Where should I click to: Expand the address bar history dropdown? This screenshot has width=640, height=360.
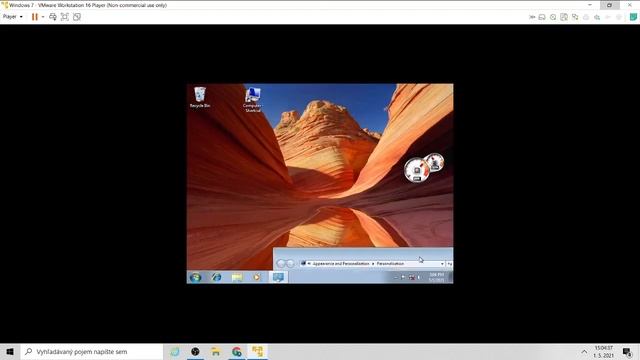(x=442, y=264)
